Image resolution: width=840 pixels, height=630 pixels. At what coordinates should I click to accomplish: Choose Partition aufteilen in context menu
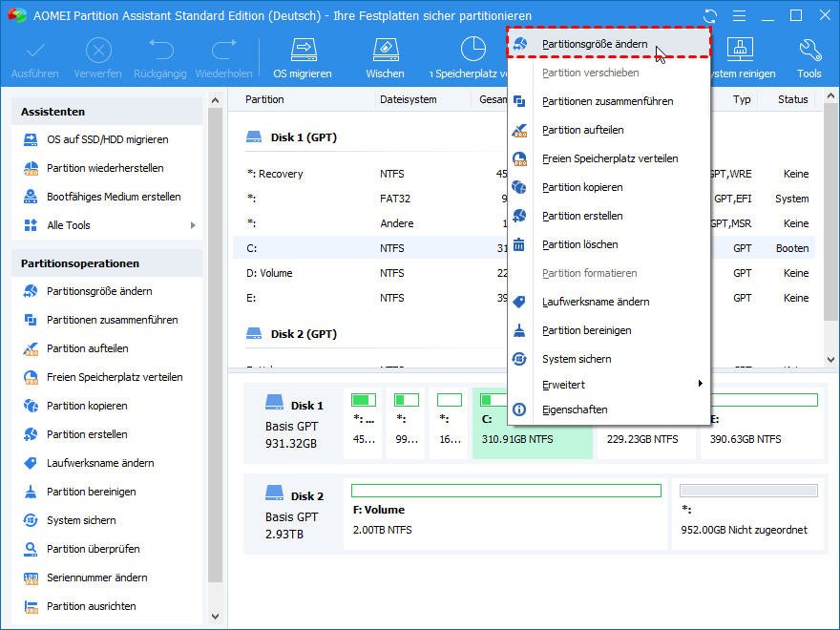609,130
